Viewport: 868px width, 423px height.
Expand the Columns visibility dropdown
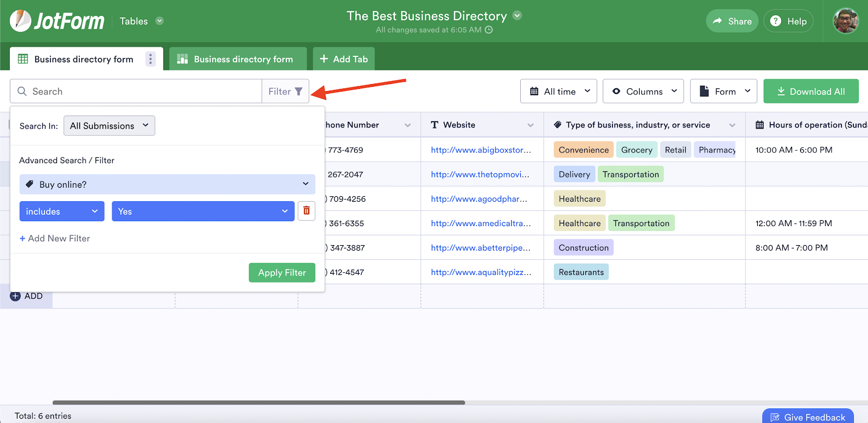pos(643,92)
